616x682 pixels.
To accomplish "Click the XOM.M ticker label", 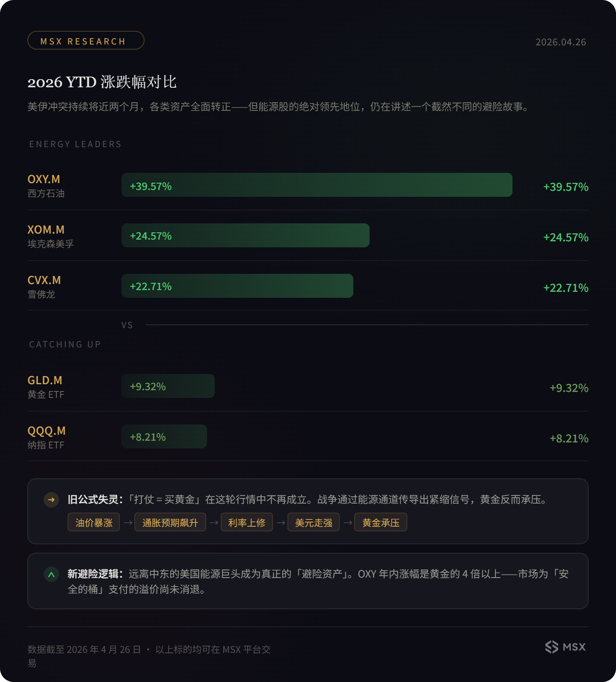I will (46, 230).
